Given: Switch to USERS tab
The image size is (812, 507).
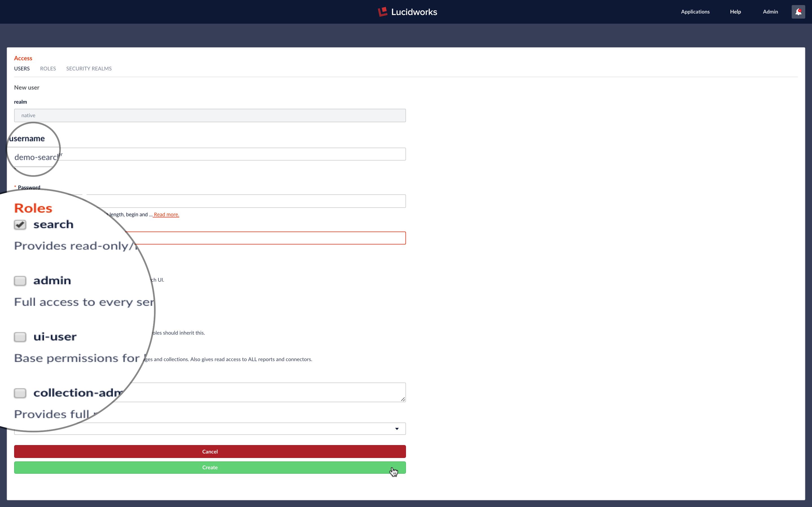Looking at the screenshot, I should point(22,68).
